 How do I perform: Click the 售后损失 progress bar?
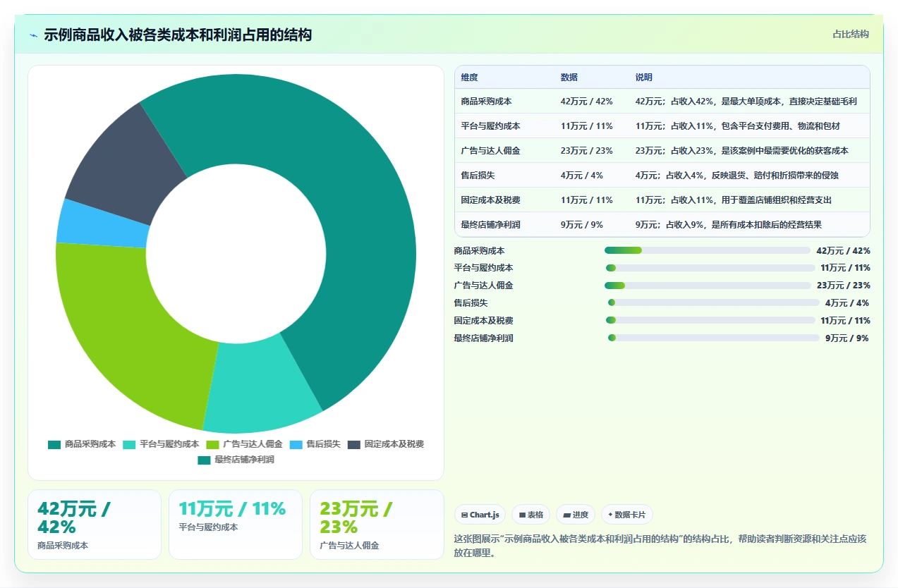point(714,303)
